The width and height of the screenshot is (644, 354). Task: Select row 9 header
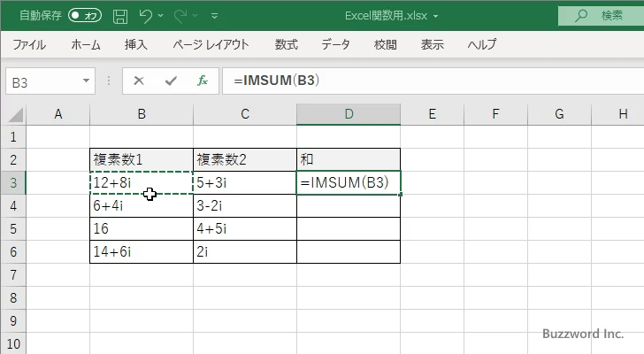[x=13, y=320]
